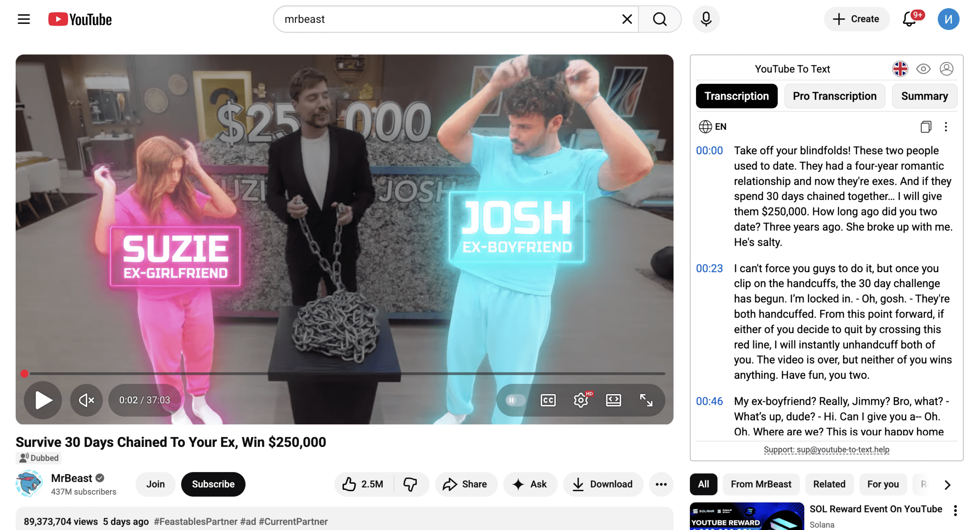The image size is (980, 530).
Task: Click the video progress bar scrubber
Action: coord(24,373)
